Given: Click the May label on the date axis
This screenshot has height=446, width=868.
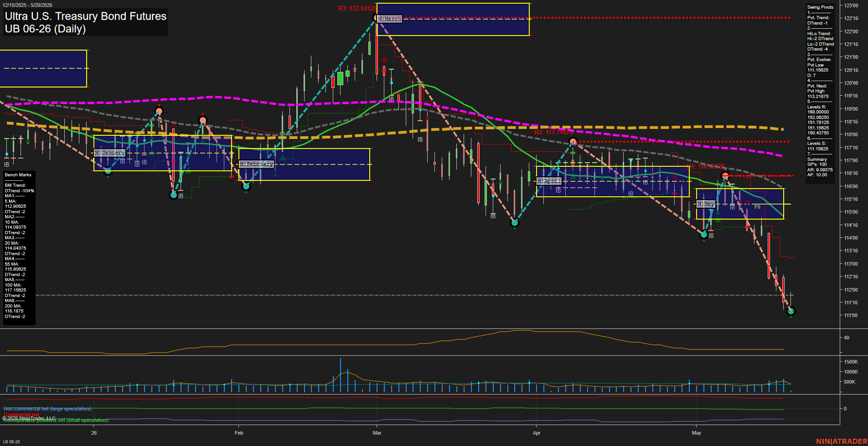Looking at the screenshot, I should pos(697,433).
